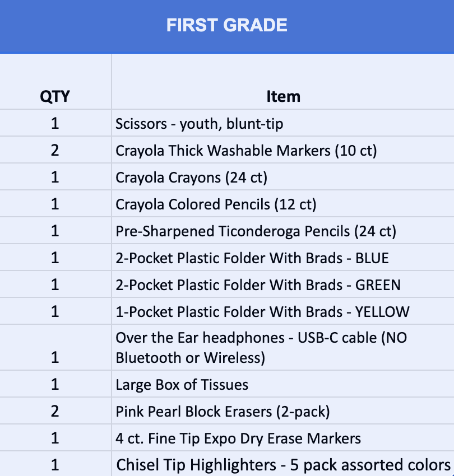Click the GREEN 2-Pocket Plastic Folder item

(258, 285)
